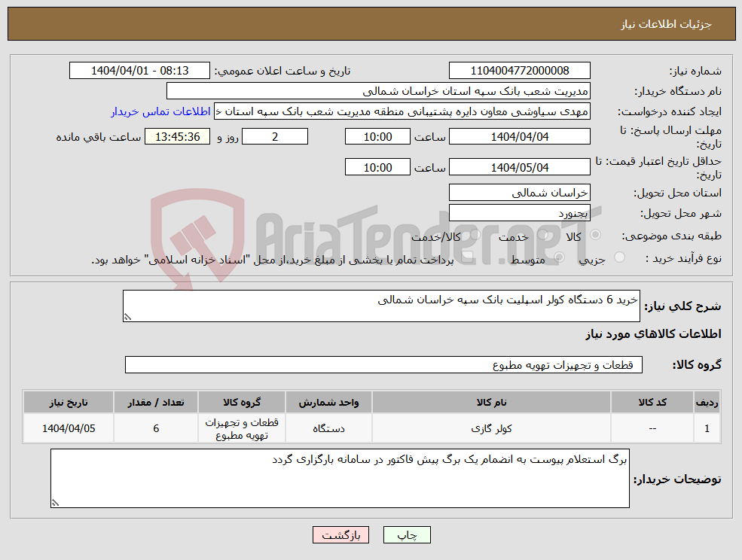
Task: Select the جزیی purchase type radio
Action: [x=619, y=257]
